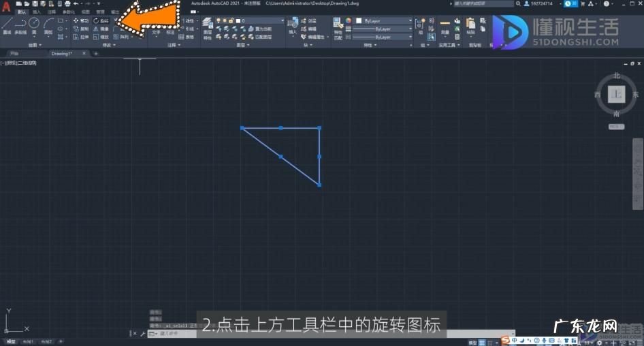The image size is (644, 346).
Task: Open the Start (开始) file tab
Action: 14,53
